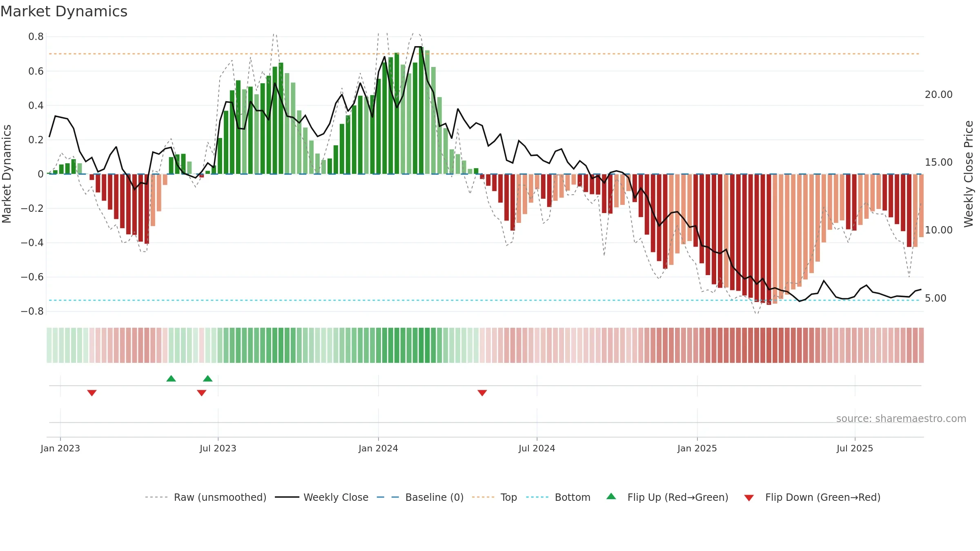Click the red Flip Down triangle icon in legend
Image resolution: width=980 pixels, height=551 pixels.
click(x=749, y=498)
